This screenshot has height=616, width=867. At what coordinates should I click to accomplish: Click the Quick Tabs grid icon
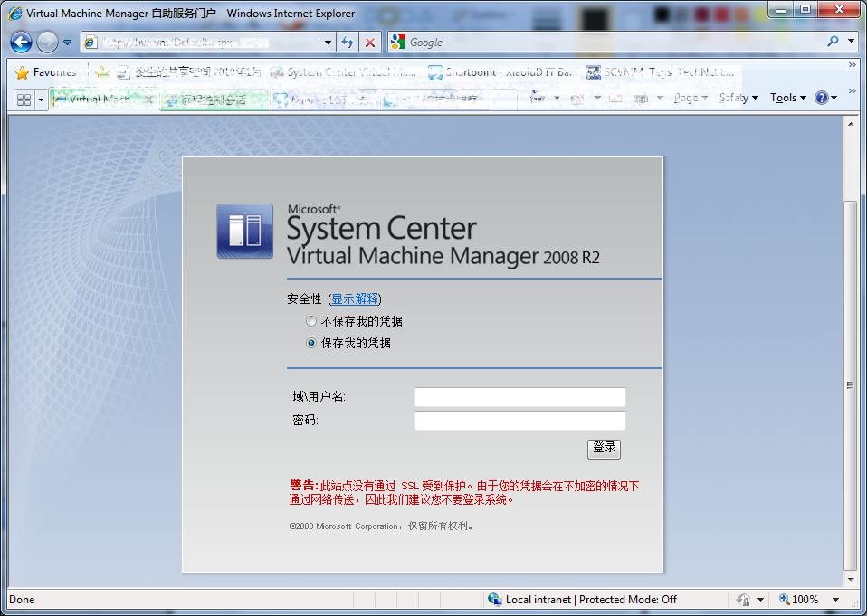pos(24,100)
